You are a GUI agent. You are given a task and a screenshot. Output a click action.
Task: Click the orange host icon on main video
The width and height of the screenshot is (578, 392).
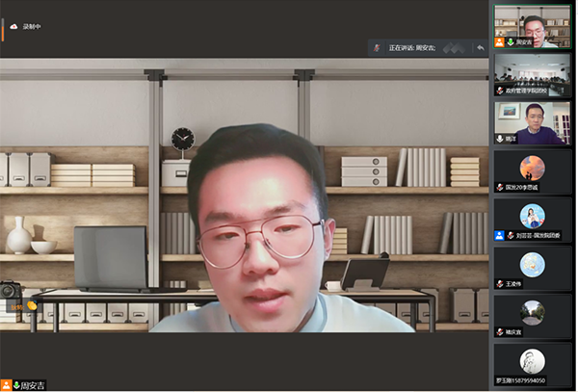[6, 385]
